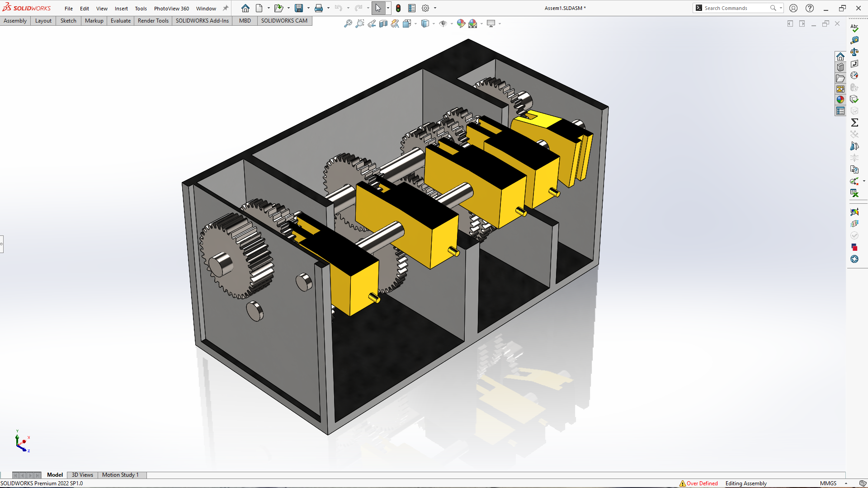The image size is (868, 488).
Task: Switch to the Sketch tab
Action: point(68,21)
